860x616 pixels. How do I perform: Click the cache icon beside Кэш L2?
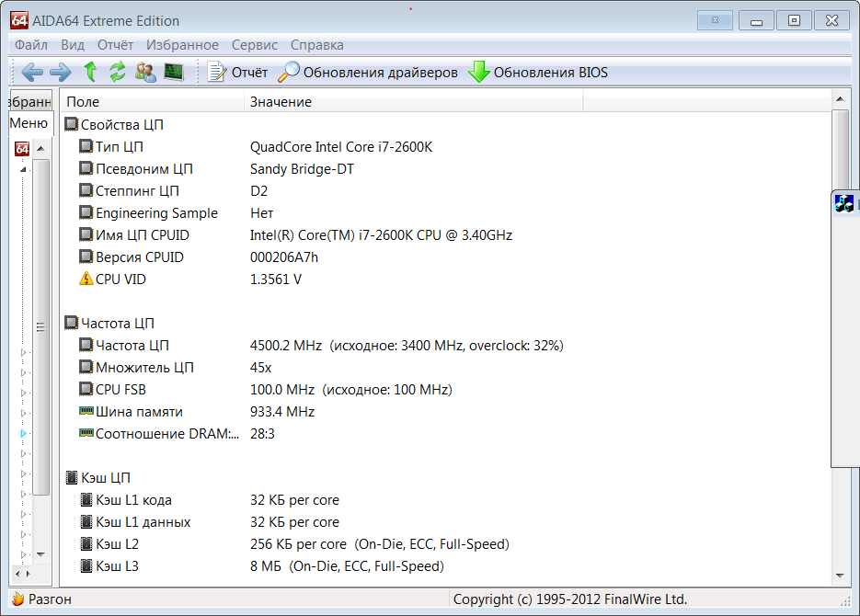86,543
